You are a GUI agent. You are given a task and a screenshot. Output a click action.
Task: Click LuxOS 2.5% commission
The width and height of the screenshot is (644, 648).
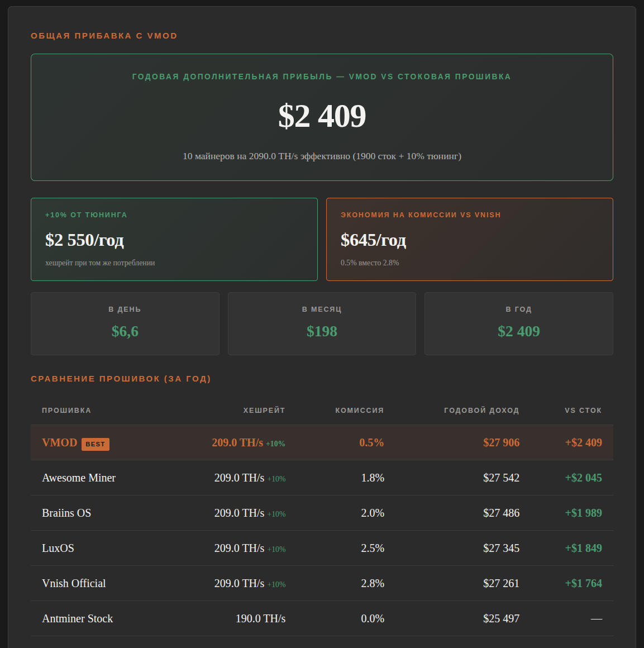(373, 548)
